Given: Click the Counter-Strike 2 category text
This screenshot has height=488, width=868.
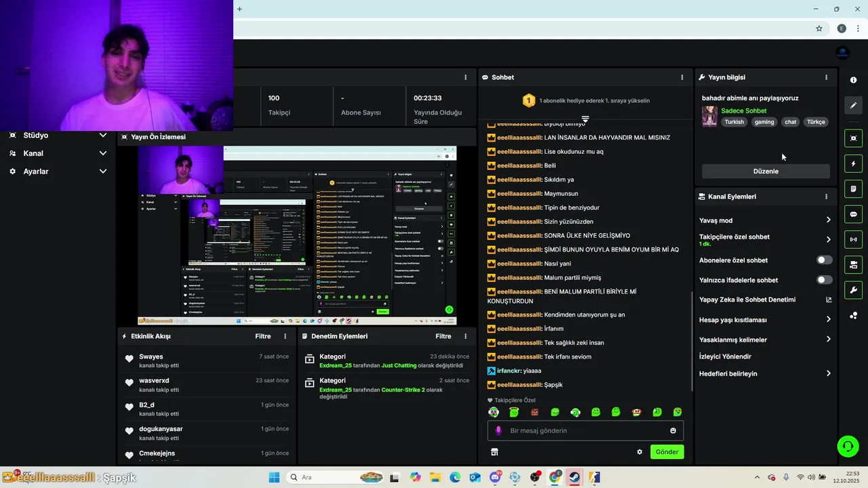Looking at the screenshot, I should coord(403,390).
